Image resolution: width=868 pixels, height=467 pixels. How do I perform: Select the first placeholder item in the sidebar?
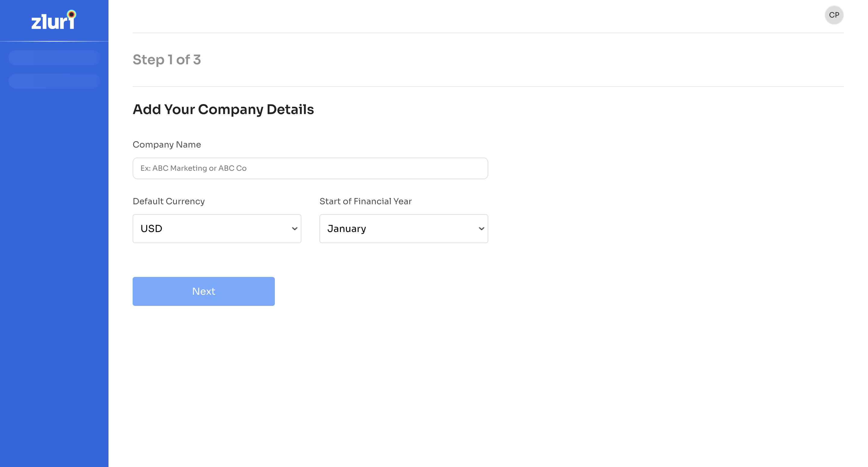tap(54, 58)
